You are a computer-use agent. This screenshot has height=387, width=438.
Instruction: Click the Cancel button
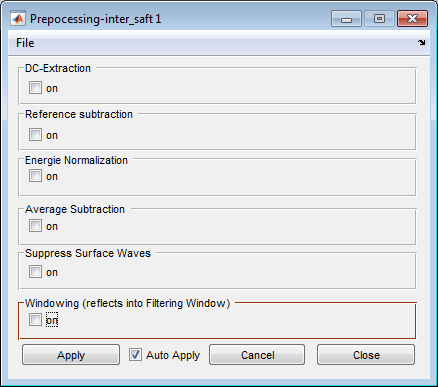pyautogui.click(x=257, y=355)
